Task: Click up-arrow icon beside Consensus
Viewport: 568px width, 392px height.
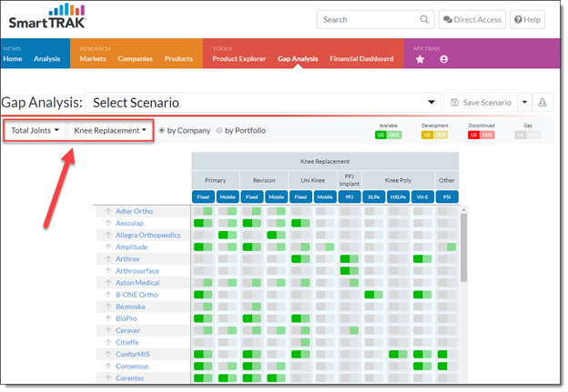Action: point(108,366)
